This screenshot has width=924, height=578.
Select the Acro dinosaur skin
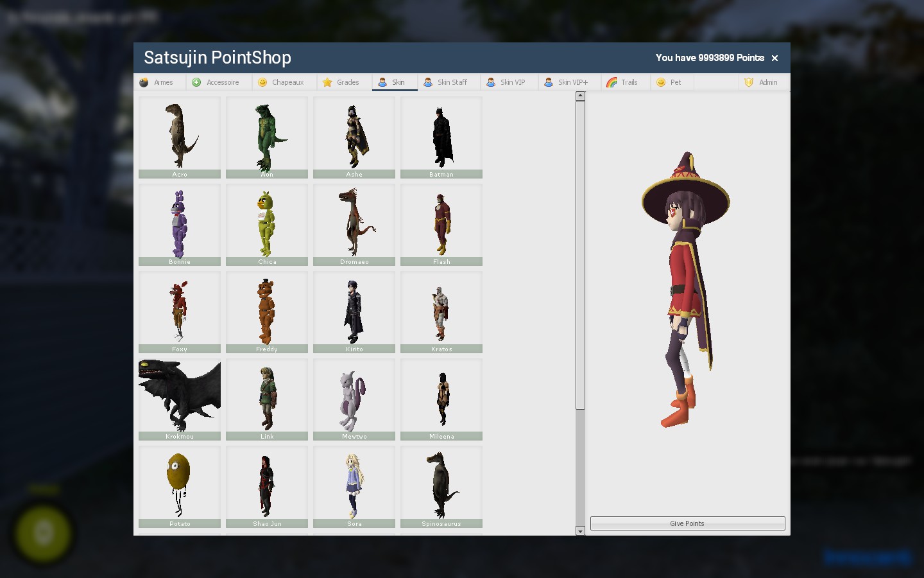(180, 137)
